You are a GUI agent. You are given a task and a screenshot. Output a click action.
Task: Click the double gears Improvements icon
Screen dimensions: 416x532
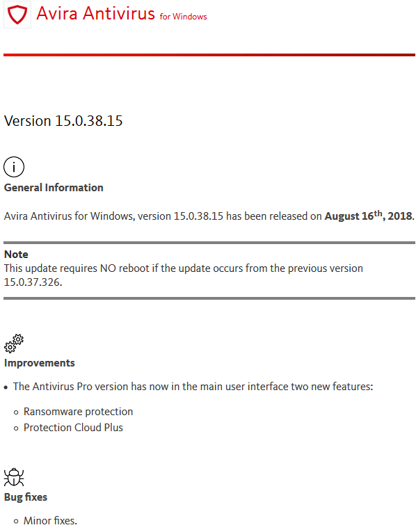[x=14, y=344]
